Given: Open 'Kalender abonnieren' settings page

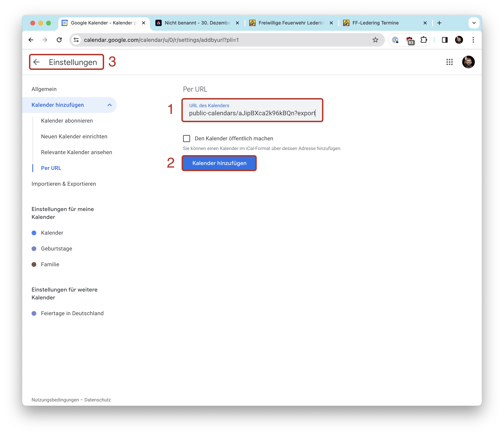Looking at the screenshot, I should pyautogui.click(x=67, y=121).
